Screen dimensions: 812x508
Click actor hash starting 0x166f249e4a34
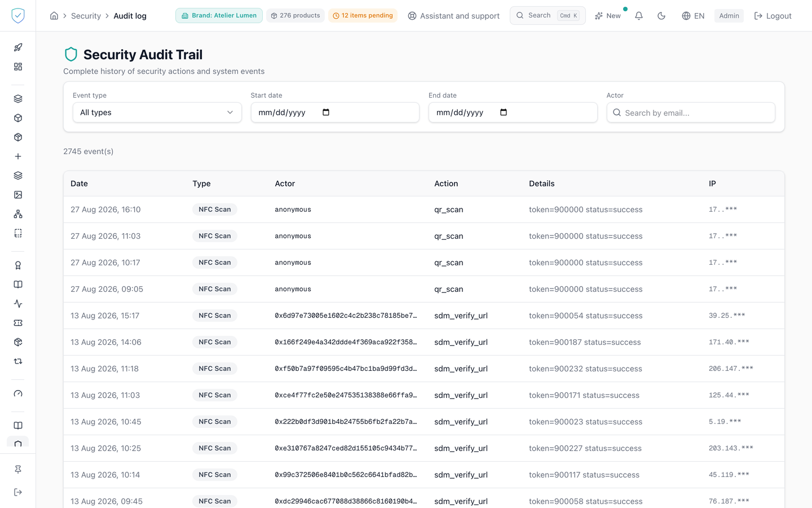[x=346, y=342]
